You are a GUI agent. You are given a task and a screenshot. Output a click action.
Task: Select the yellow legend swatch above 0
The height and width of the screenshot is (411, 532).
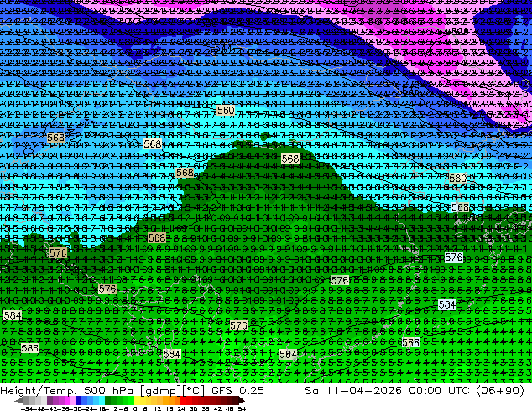137,401
